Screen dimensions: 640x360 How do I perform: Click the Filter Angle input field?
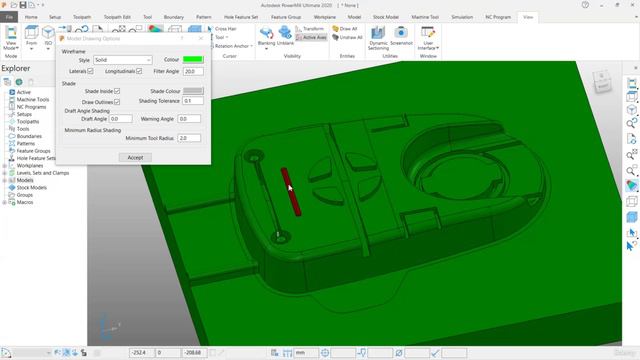pos(193,71)
